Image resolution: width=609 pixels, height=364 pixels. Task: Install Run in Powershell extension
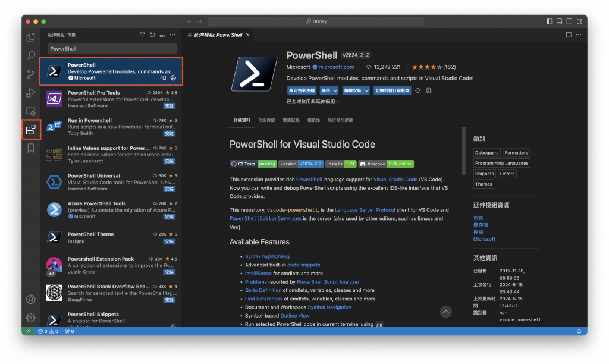tap(169, 134)
